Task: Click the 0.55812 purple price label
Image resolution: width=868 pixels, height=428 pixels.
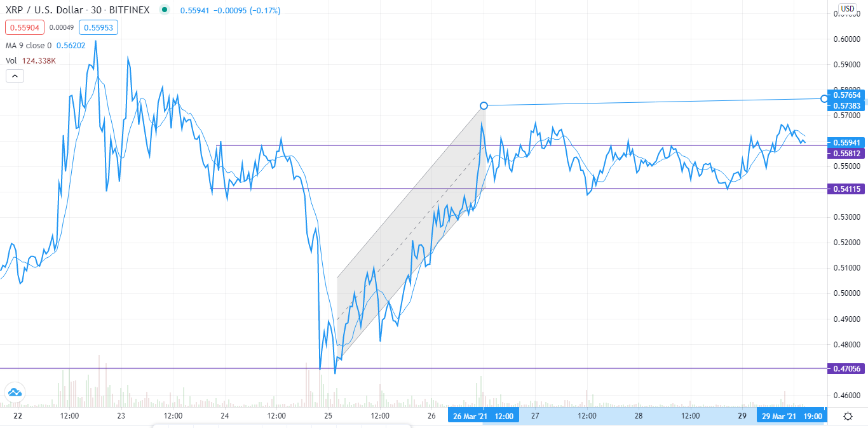Action: click(x=846, y=154)
